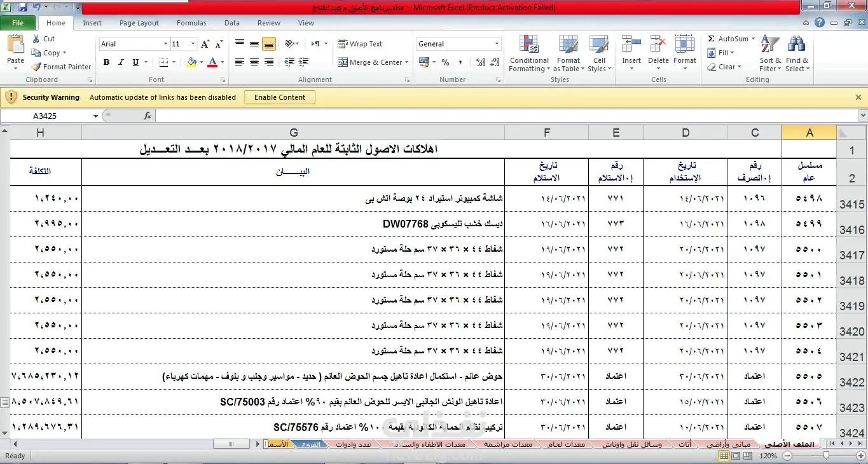Click Accounting Number Format icon
The width and height of the screenshot is (868, 464).
coord(424,62)
